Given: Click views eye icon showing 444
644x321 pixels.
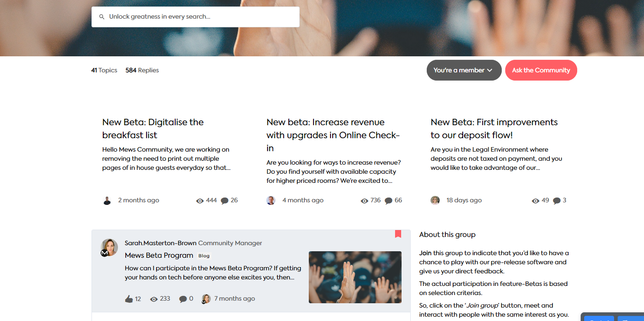Looking at the screenshot, I should (200, 201).
